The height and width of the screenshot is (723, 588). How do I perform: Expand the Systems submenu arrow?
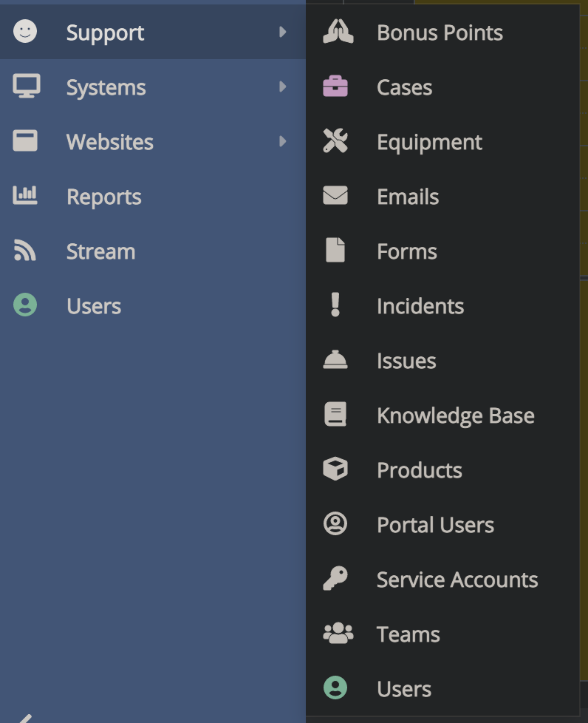(x=282, y=87)
